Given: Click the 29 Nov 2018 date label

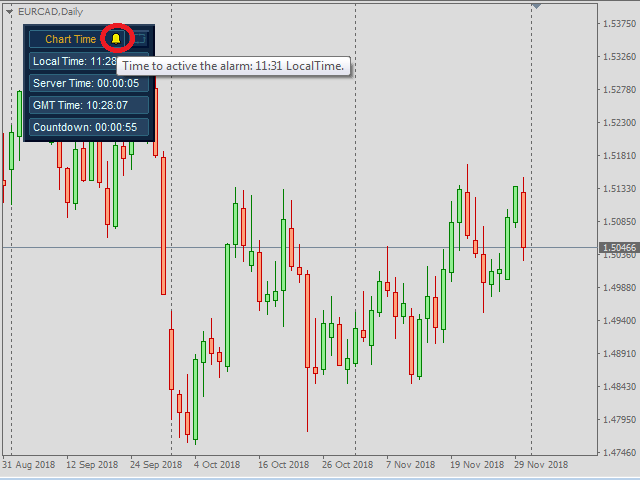Looking at the screenshot, I should click(541, 465).
